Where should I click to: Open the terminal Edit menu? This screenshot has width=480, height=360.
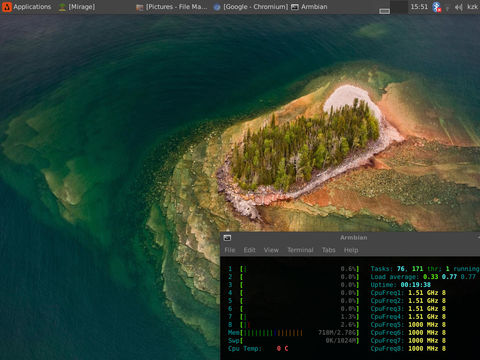(249, 250)
